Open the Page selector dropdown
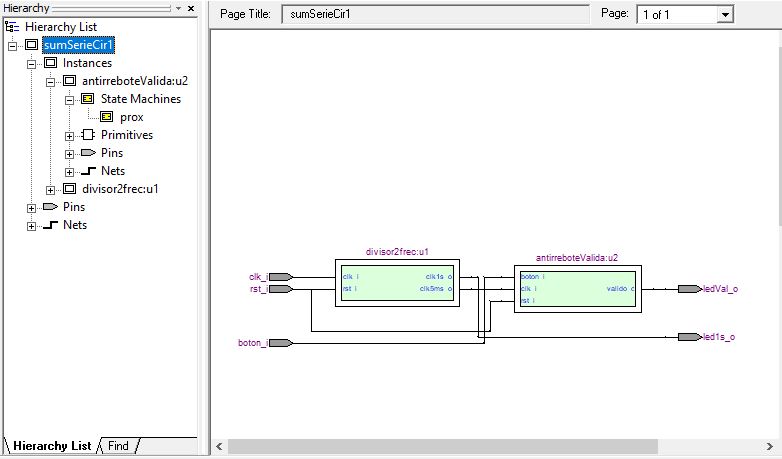This screenshot has width=782, height=459. (725, 15)
